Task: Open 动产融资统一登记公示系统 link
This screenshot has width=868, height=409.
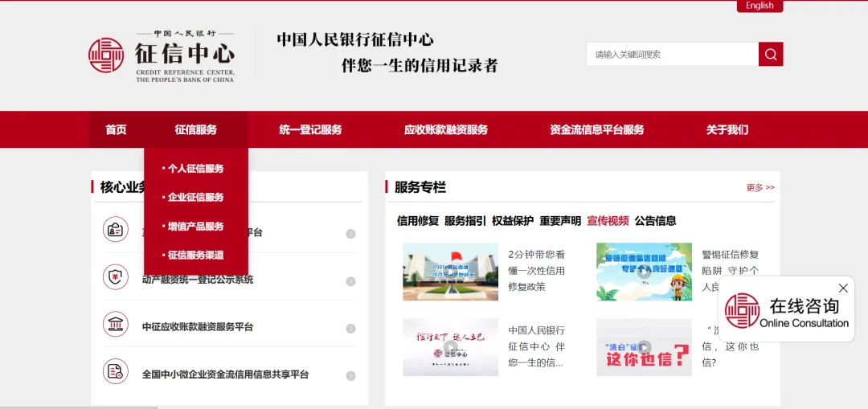Action: pyautogui.click(x=198, y=280)
